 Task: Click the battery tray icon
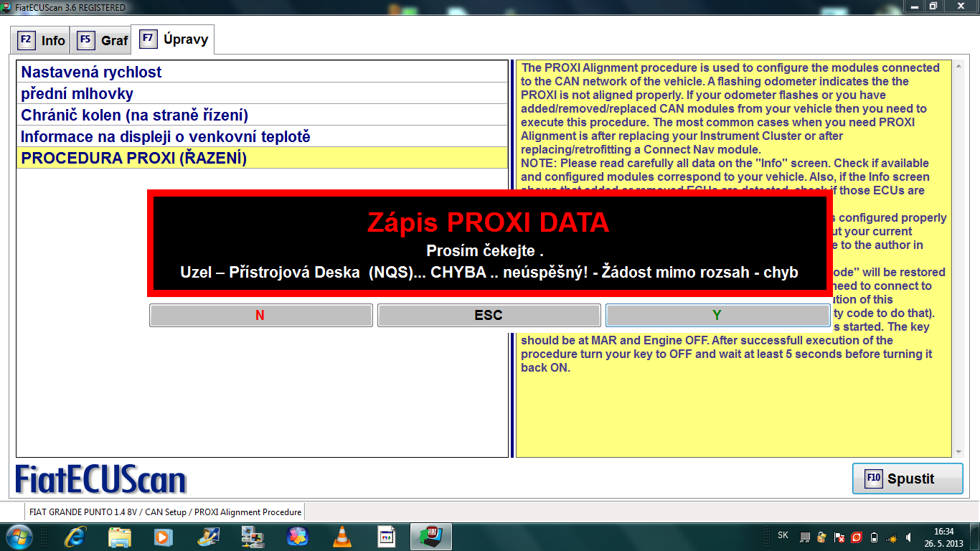point(874,537)
